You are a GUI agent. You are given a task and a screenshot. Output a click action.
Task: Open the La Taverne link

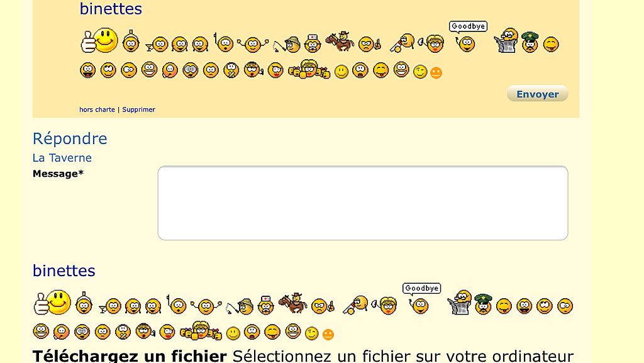coord(62,158)
